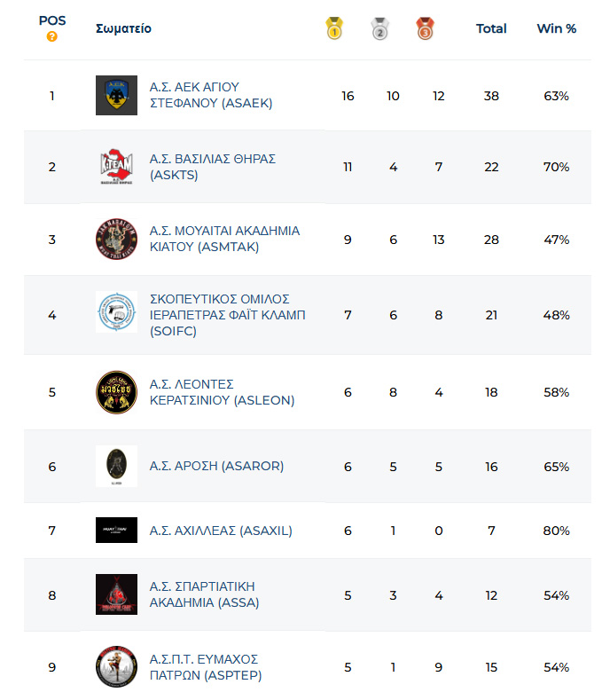
Task: Click the Α.Σ. Αρόση club logo
Action: click(116, 466)
